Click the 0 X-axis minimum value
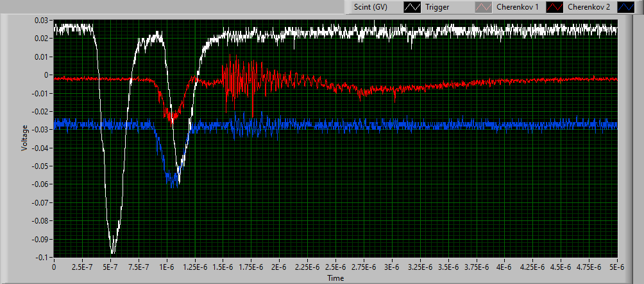This screenshot has width=644, height=284. coord(54,267)
